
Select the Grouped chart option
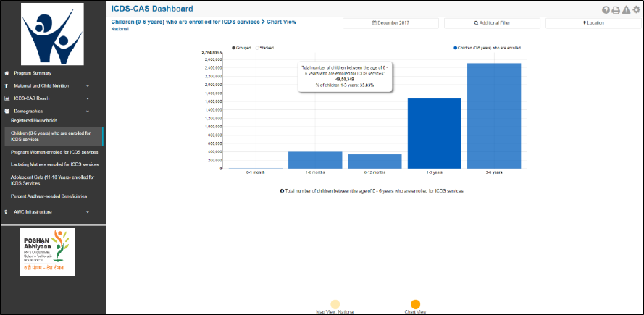(241, 48)
